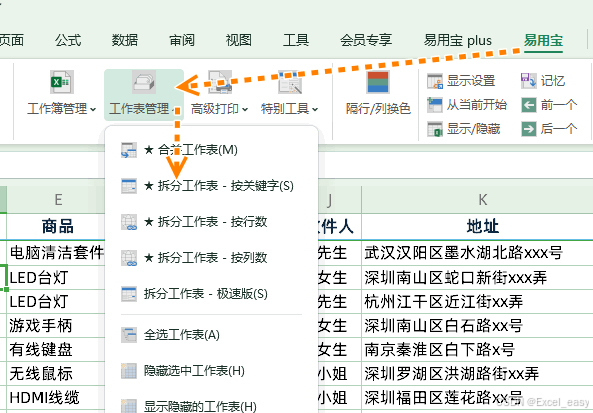Click the 拆分工作表 极速版 menu icon
Screen dimensions: 593x413
tap(129, 294)
